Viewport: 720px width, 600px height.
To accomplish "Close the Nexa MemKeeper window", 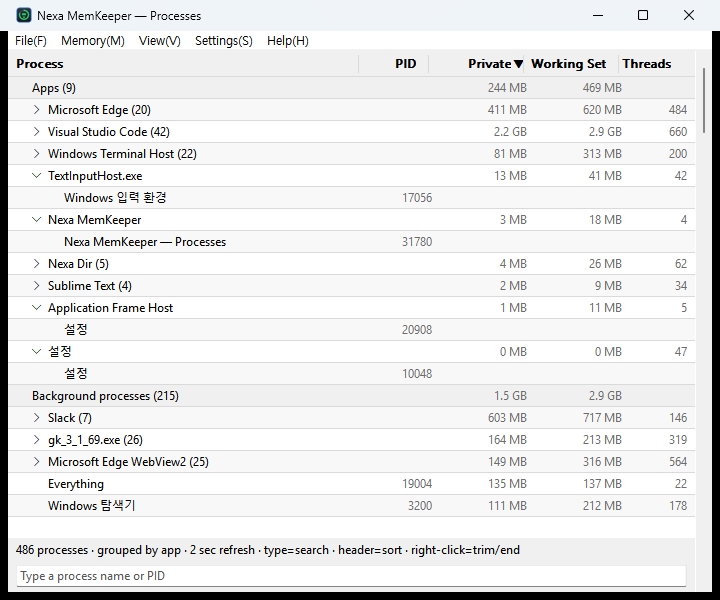I will click(x=689, y=16).
